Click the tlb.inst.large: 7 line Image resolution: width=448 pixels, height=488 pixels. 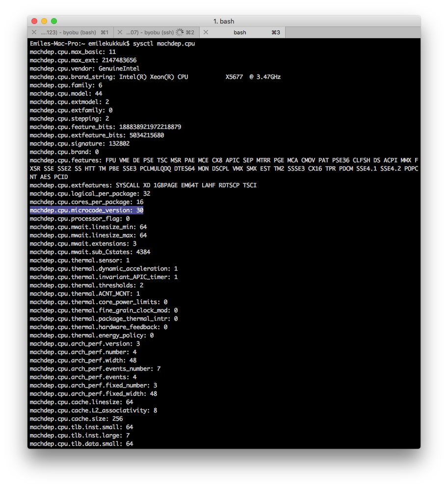[x=79, y=436]
